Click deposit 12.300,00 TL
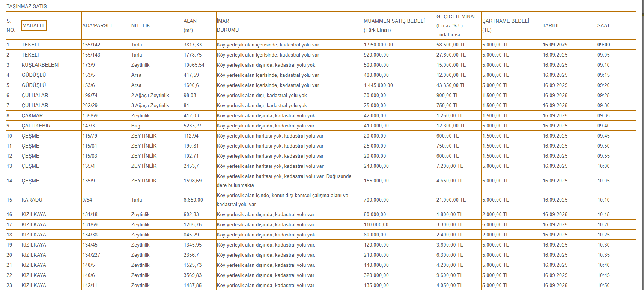 pos(451,126)
